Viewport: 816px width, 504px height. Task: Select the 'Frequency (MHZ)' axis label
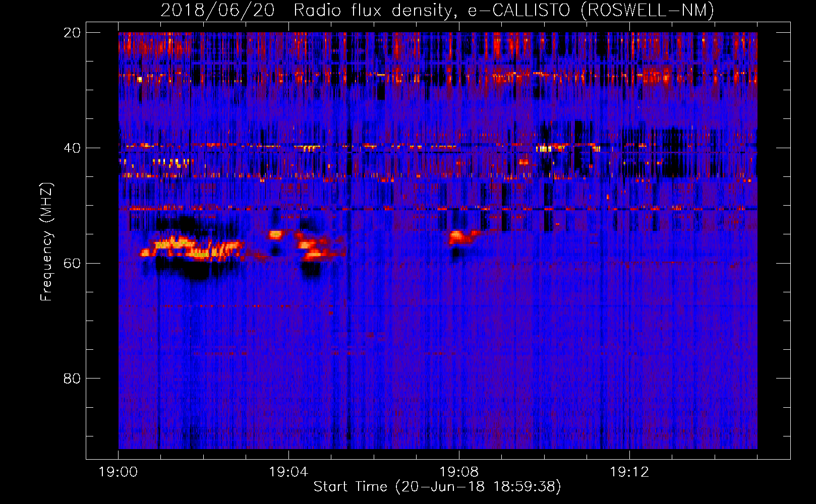point(46,242)
